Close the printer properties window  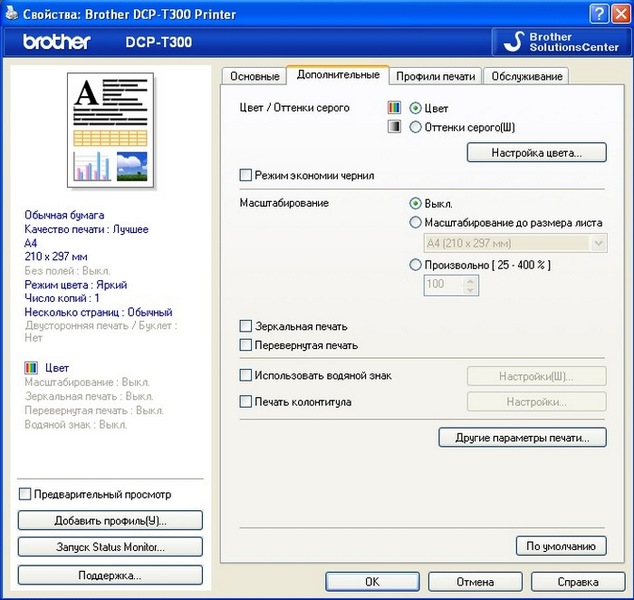pyautogui.click(x=621, y=14)
